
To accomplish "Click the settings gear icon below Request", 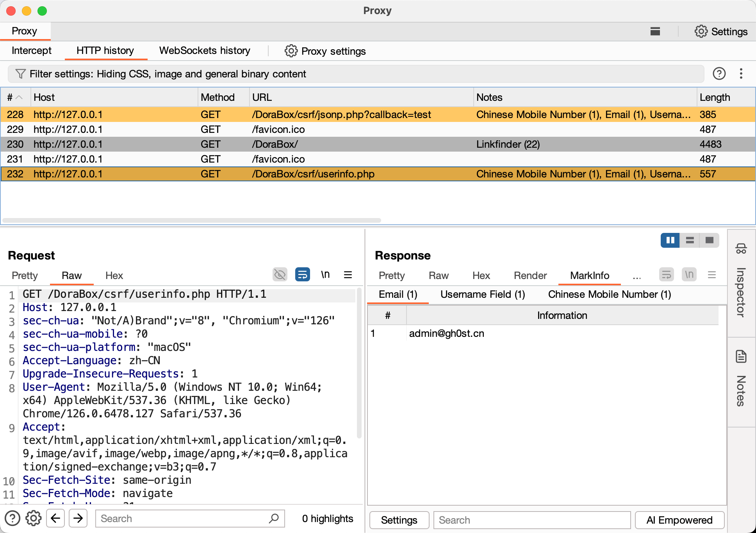I will pyautogui.click(x=34, y=518).
